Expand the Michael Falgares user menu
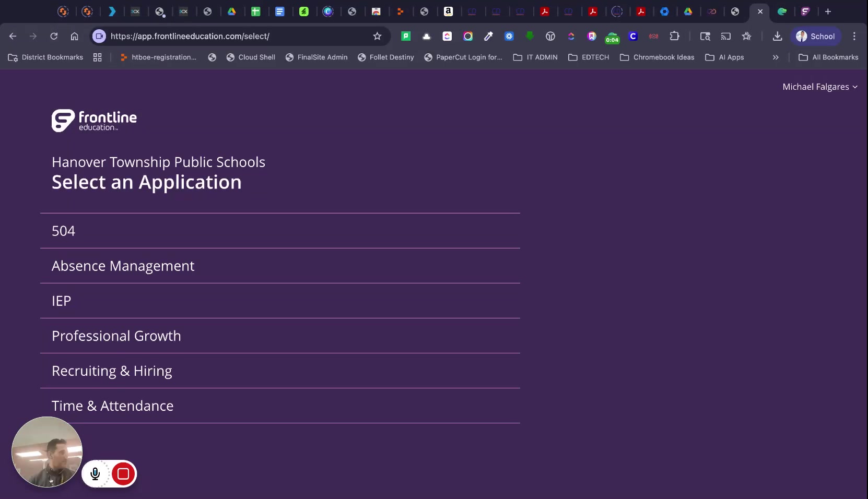The image size is (868, 499). [x=819, y=87]
